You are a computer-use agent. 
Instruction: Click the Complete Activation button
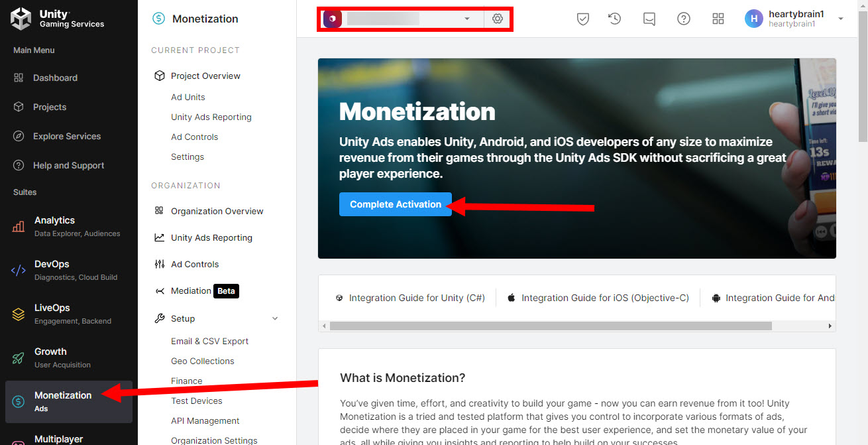pyautogui.click(x=396, y=204)
